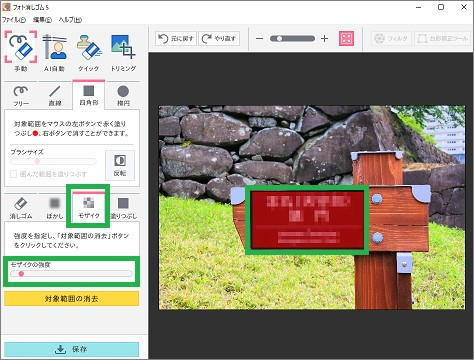Screen dimensions: 474x360
Task: Click the red signboard in the photo
Action: (x=307, y=220)
